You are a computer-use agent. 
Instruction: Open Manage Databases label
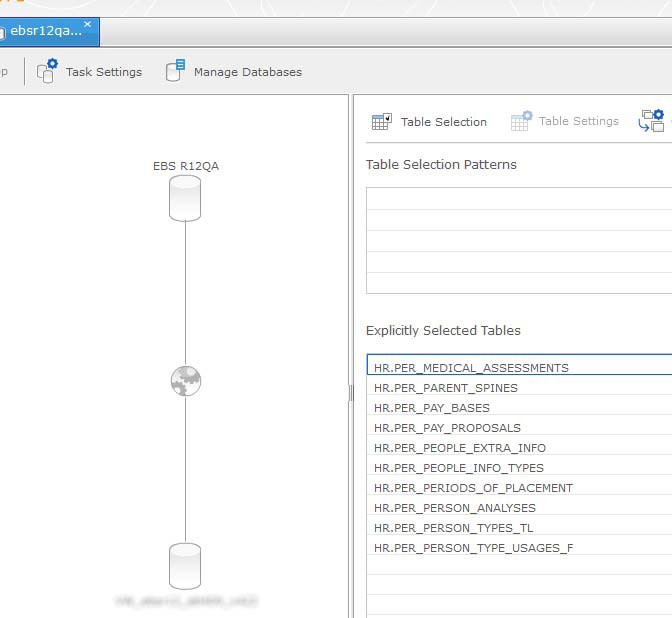247,72
